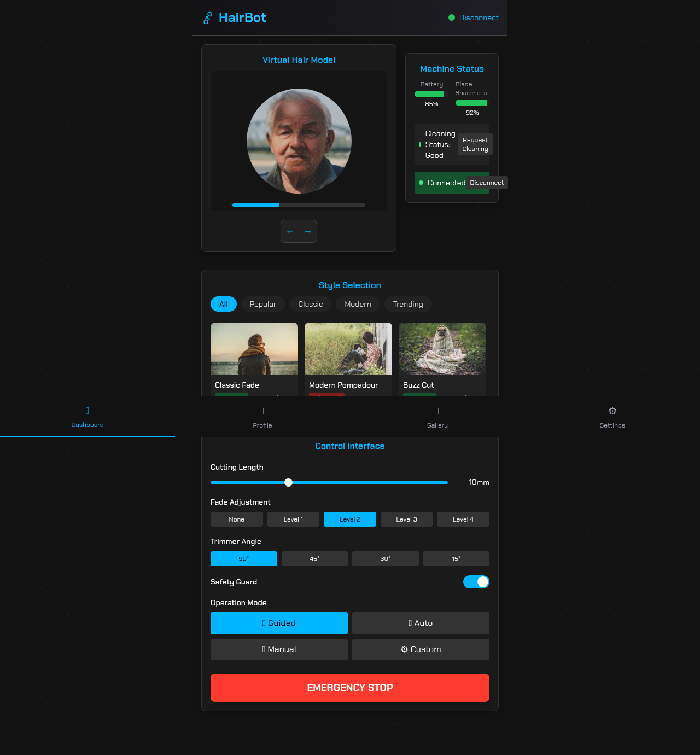Click Request Cleaning in Machine Status
The height and width of the screenshot is (755, 700).
pos(475,144)
